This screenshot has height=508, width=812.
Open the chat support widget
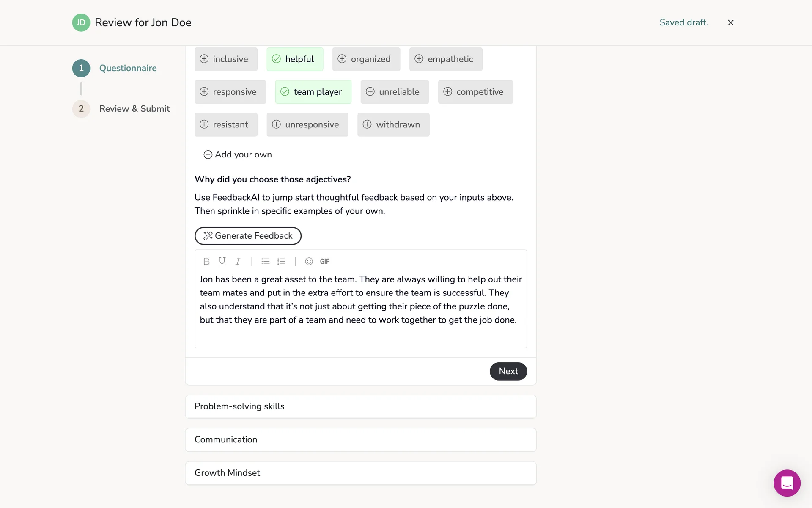[x=787, y=483]
